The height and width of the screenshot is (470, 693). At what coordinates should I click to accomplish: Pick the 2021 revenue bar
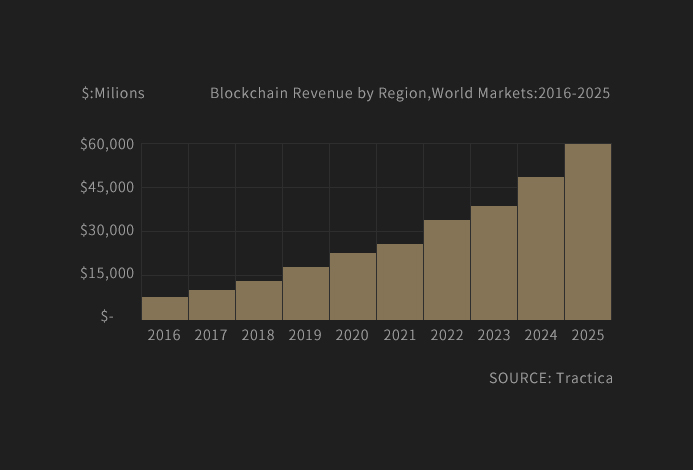tap(400, 282)
